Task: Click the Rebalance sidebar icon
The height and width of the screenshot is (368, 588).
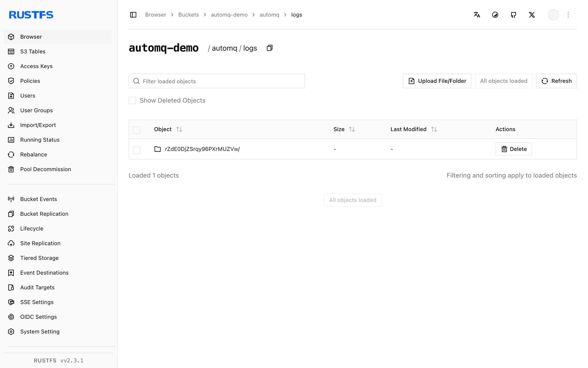Action: click(x=11, y=155)
